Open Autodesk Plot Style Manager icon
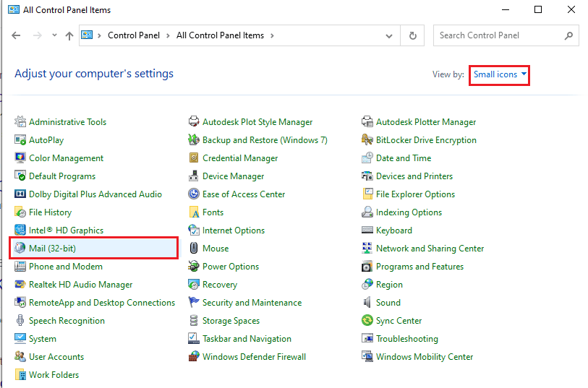 pyautogui.click(x=194, y=121)
